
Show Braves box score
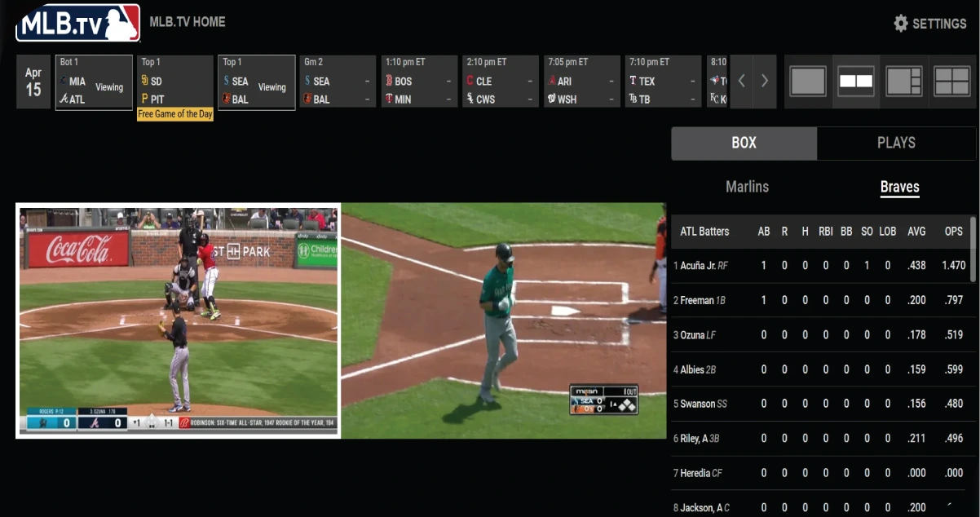tap(899, 187)
